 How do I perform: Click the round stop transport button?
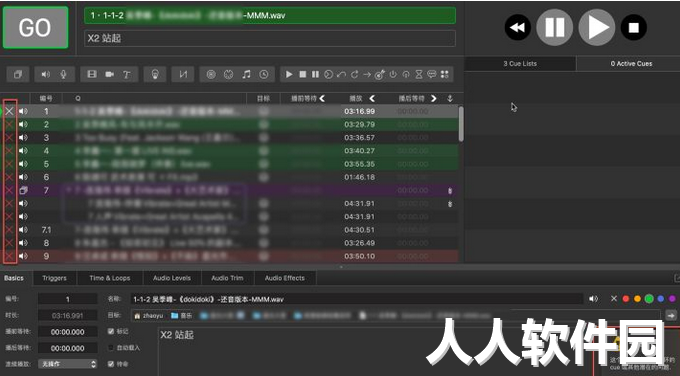coord(634,27)
